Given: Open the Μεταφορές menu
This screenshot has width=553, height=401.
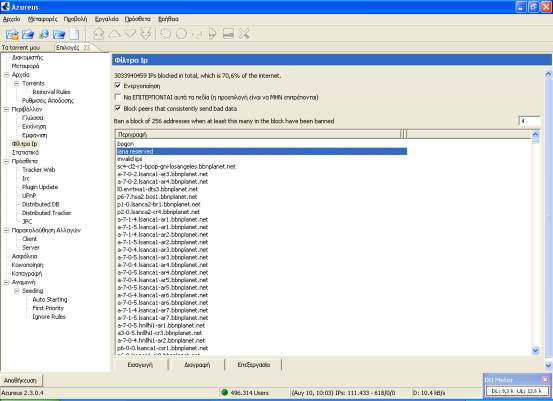Looking at the screenshot, I should [x=42, y=19].
